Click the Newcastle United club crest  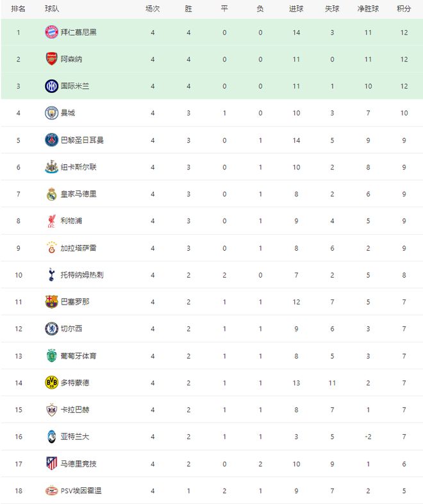point(51,167)
